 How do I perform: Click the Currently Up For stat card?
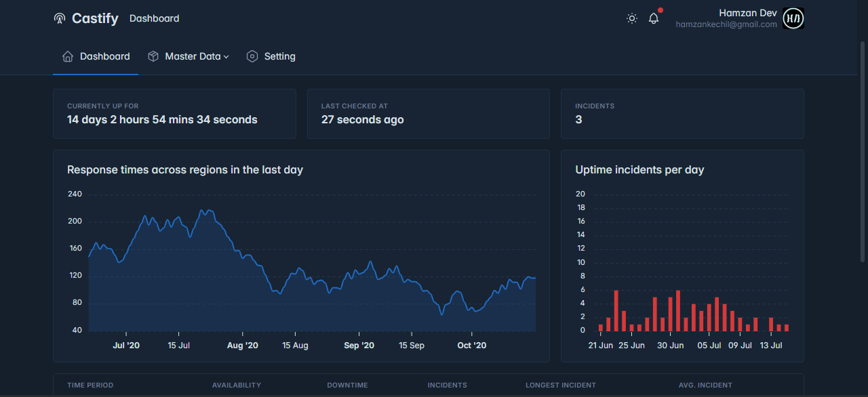174,114
